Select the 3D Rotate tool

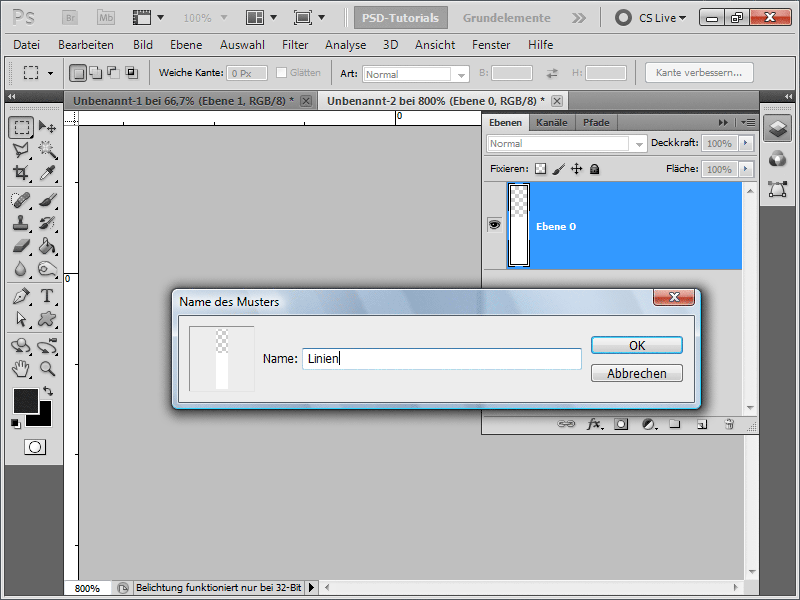point(21,346)
